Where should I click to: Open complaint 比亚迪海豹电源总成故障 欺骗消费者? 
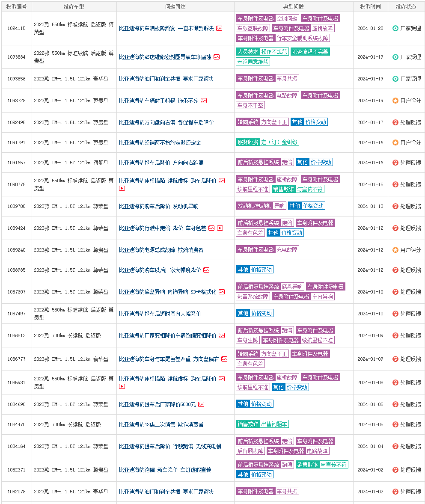coord(161,250)
